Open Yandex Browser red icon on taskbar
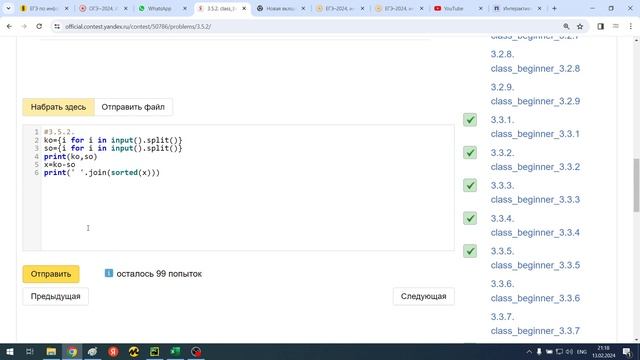This screenshot has height=360, width=640. (x=113, y=351)
